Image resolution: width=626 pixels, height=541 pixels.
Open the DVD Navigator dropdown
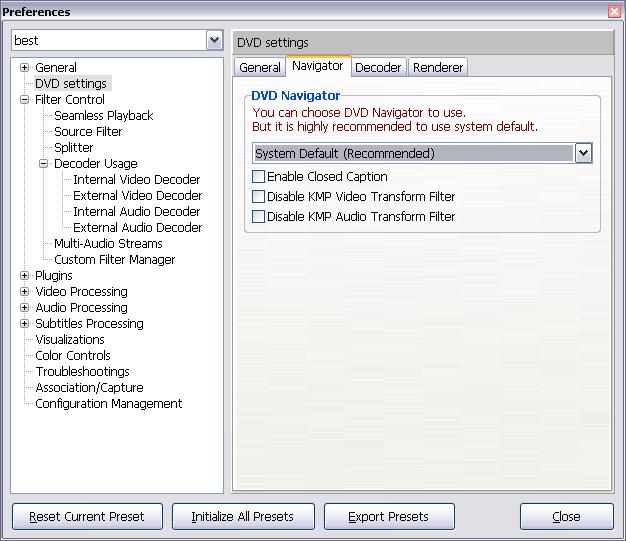point(584,154)
